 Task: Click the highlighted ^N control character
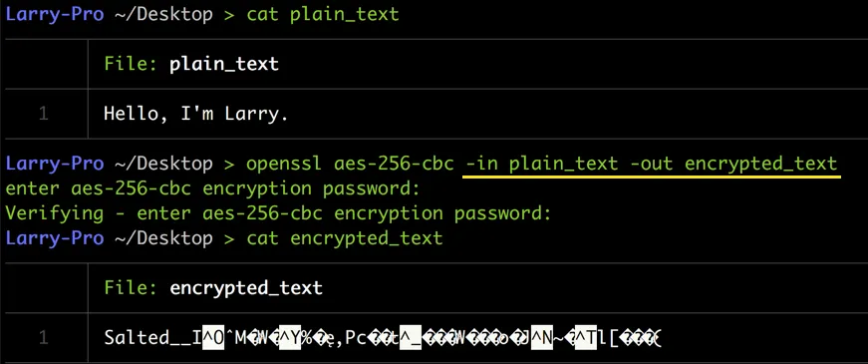(542, 338)
